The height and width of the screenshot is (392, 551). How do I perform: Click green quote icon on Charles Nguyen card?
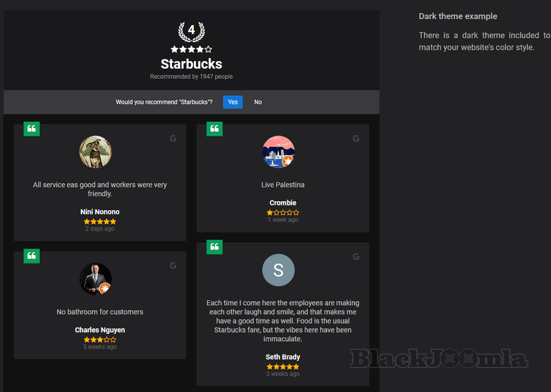point(32,256)
